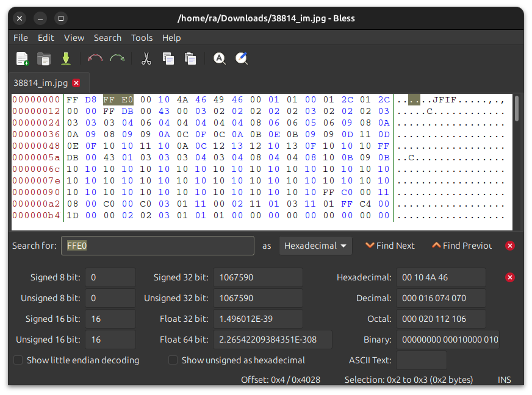The width and height of the screenshot is (532, 395).
Task: Undo last edit with red arrow
Action: point(95,59)
